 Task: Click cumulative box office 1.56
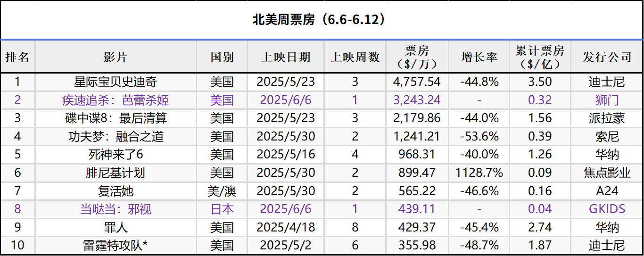pos(540,118)
